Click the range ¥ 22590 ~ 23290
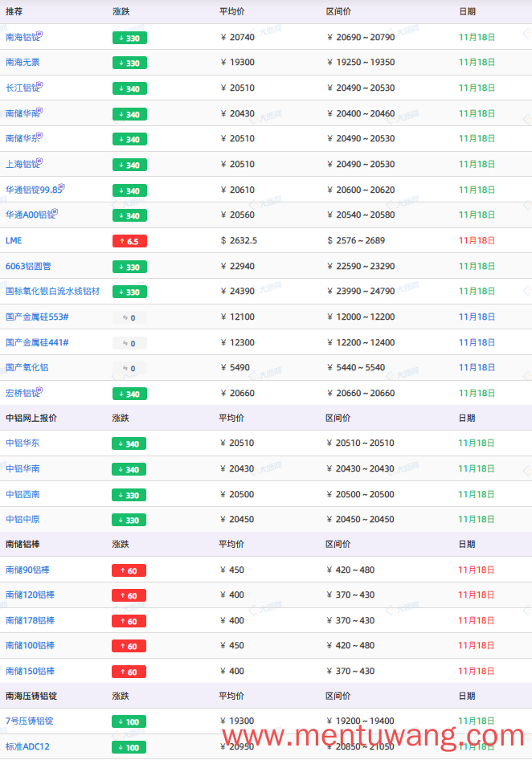Viewport: 532px width, 760px height. click(361, 267)
